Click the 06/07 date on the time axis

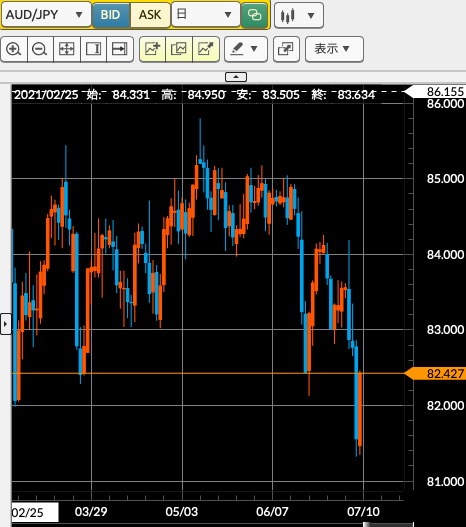click(272, 512)
